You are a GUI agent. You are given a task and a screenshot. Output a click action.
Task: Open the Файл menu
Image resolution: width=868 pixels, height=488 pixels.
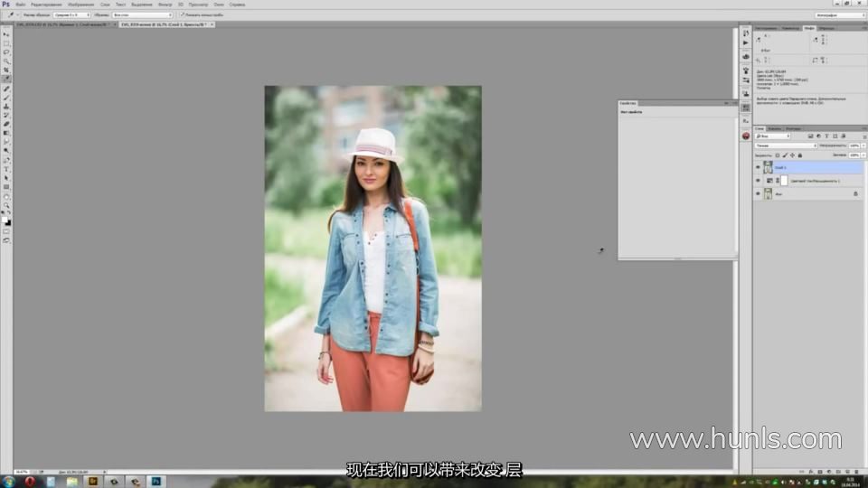tap(20, 5)
